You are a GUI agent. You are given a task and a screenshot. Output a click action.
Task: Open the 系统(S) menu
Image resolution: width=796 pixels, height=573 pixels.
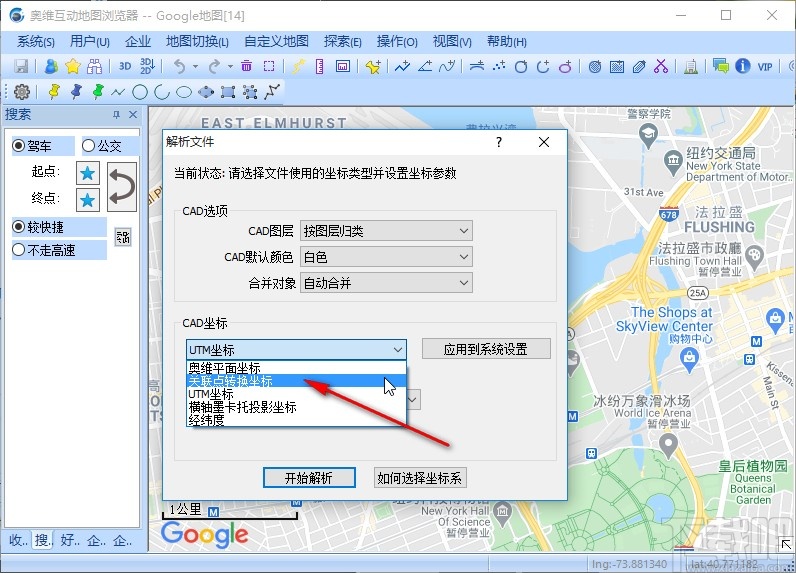[36, 42]
